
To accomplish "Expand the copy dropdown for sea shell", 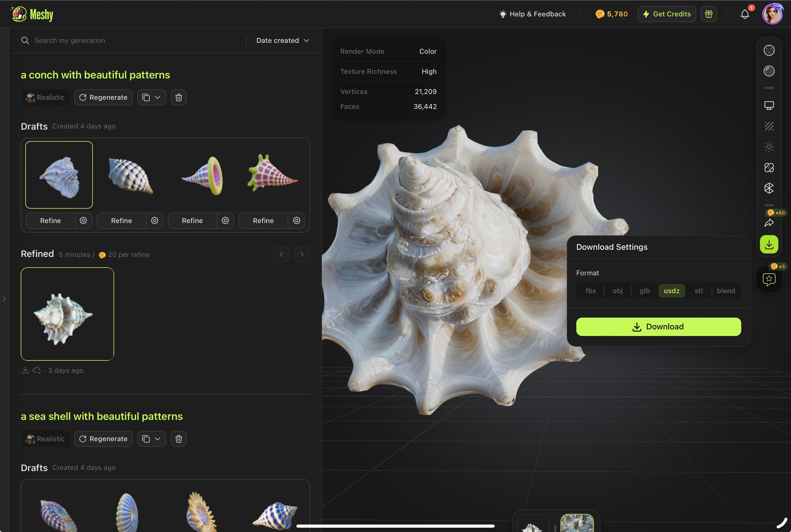I will [158, 439].
